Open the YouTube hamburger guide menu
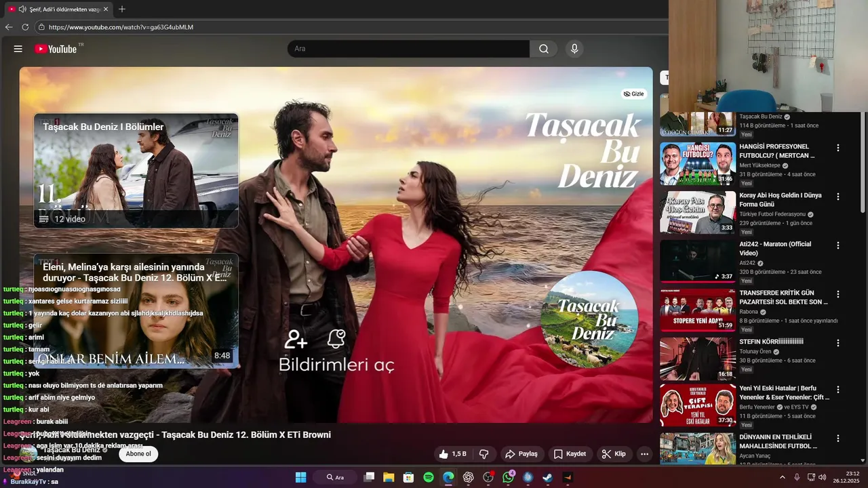This screenshot has width=868, height=488. coord(18,49)
